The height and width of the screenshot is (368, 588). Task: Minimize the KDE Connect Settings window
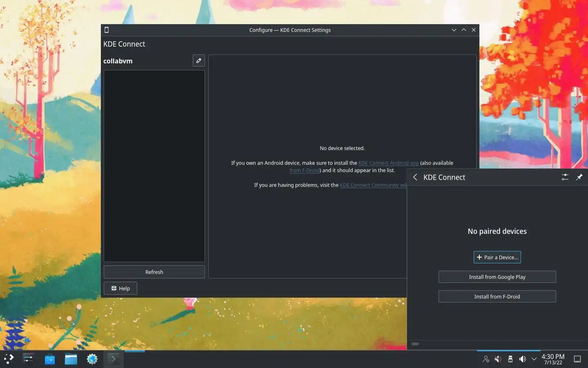[x=454, y=30]
